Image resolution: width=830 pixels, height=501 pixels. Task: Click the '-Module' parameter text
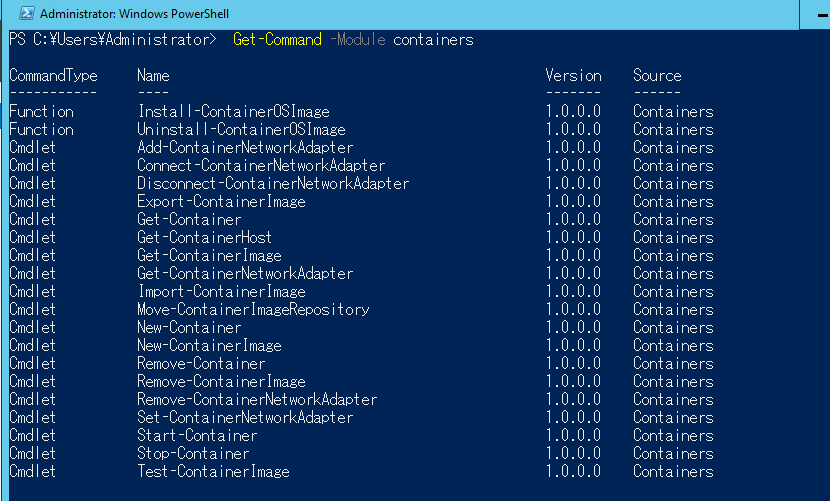(358, 40)
